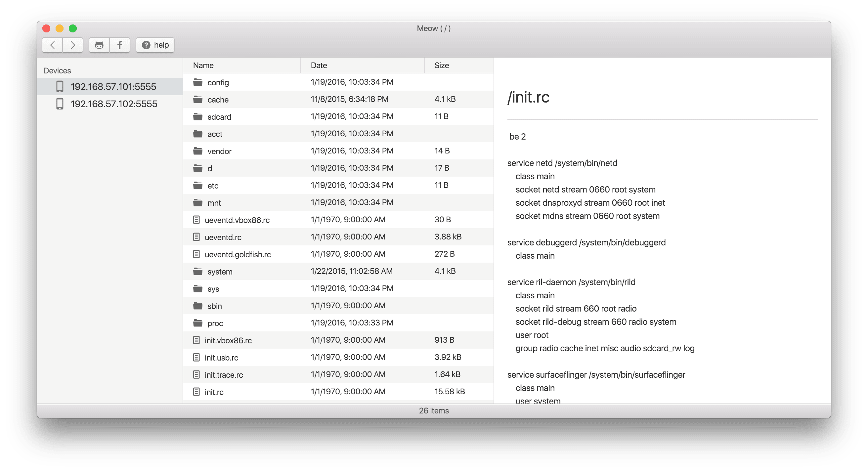Click the folder icon beside sdcard
868x471 pixels.
(x=198, y=116)
